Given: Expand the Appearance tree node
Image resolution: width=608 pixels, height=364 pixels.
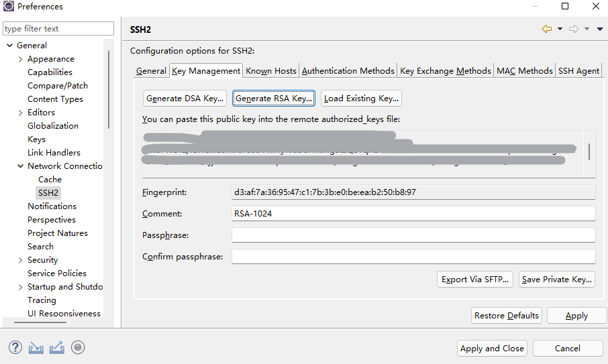Looking at the screenshot, I should point(21,59).
